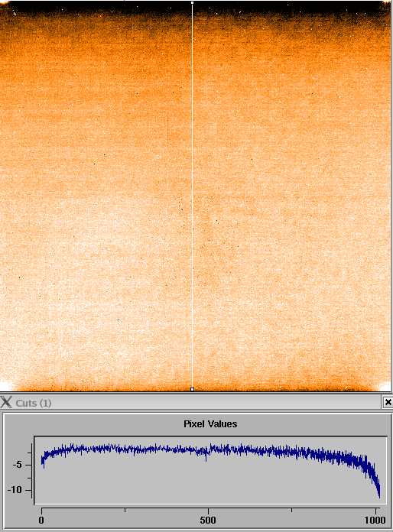Click the white vertical cut line
Screen dimensions: 393x532
(x=193, y=196)
